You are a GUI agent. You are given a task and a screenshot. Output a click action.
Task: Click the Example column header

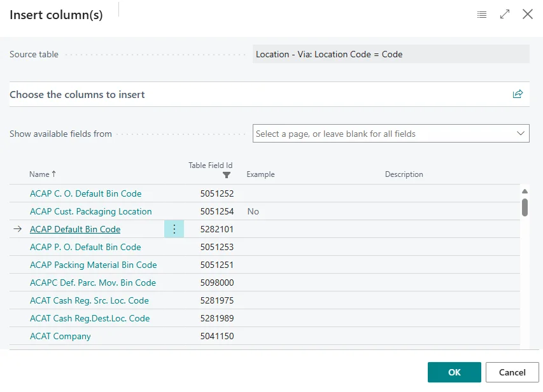(x=260, y=174)
